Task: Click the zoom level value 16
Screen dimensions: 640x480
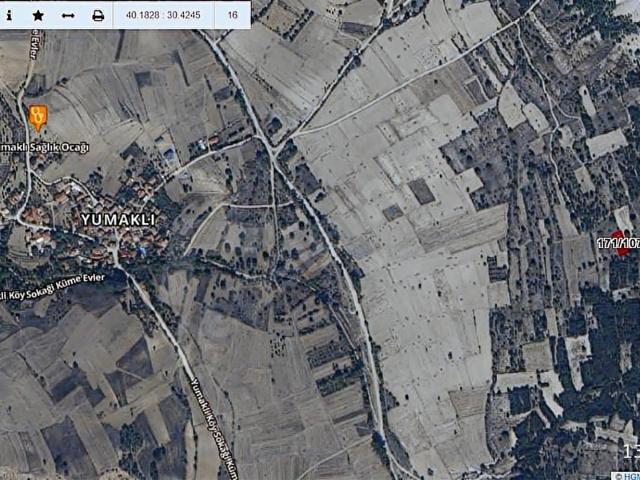Action: [x=232, y=16]
